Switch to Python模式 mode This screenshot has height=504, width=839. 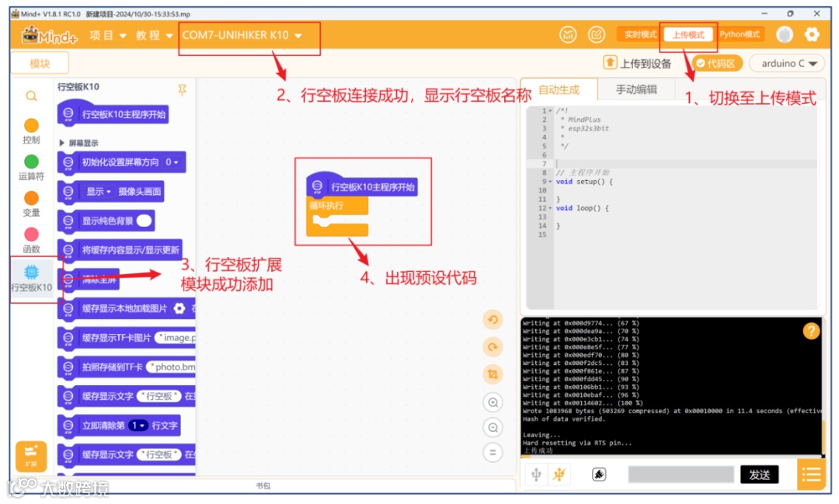tap(740, 35)
